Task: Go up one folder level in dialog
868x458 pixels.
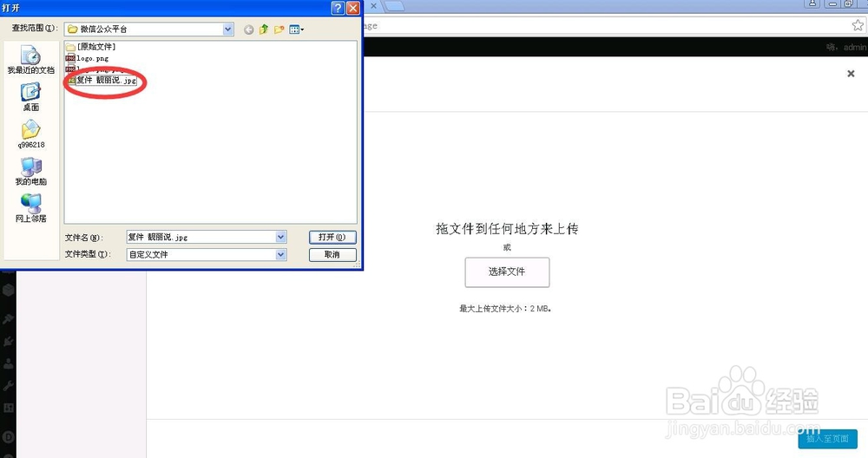Action: coord(264,29)
